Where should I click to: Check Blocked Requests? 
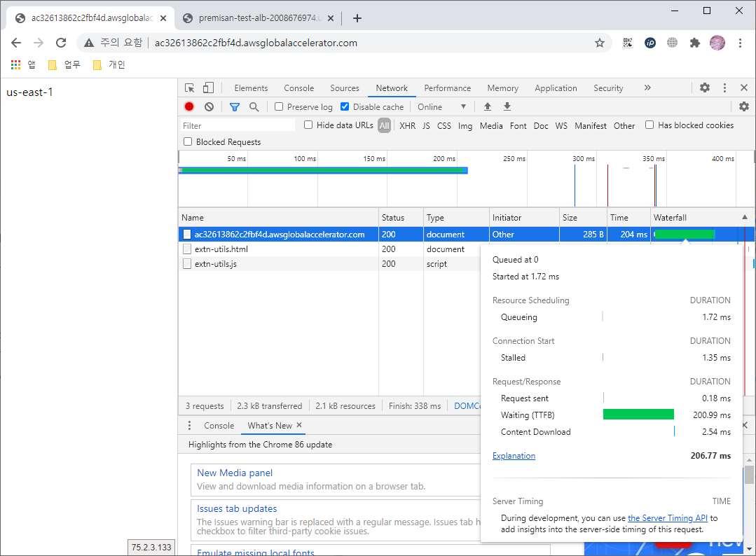(188, 141)
